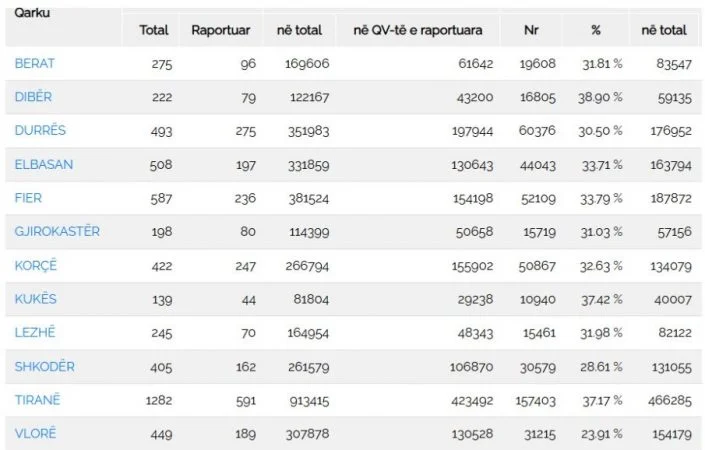Open the GJIROKASTËR region link
The image size is (705, 450).
click(57, 232)
